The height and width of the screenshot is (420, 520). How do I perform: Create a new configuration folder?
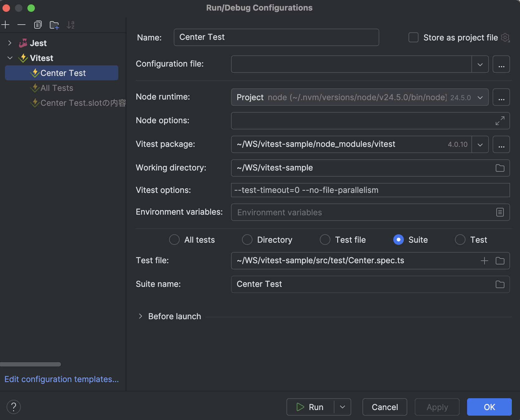[x=54, y=25]
